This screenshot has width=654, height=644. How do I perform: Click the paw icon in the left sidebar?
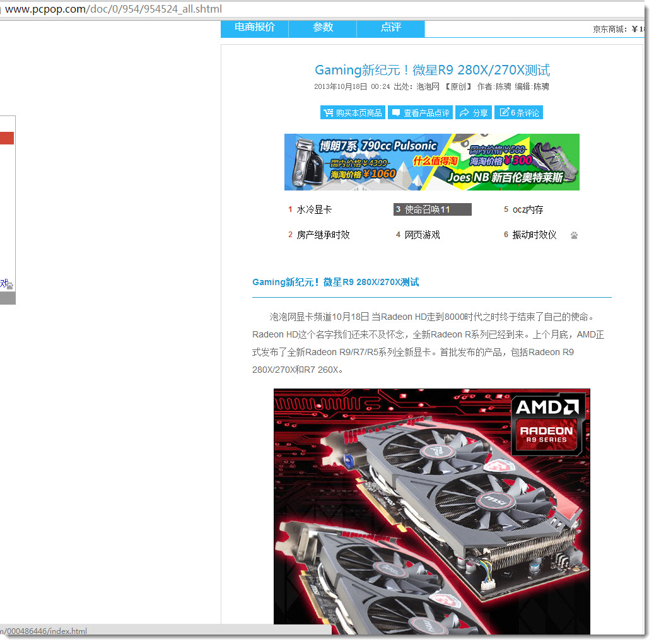point(10,286)
